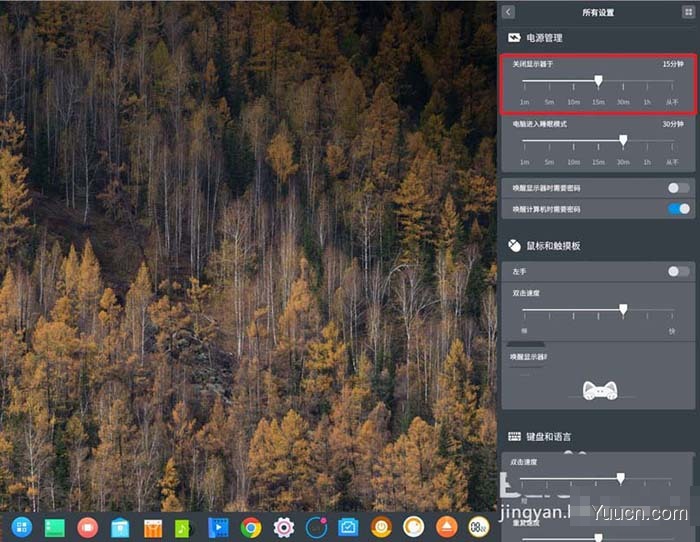
Task: Launch the blue movie player in the dock
Action: click(x=218, y=528)
